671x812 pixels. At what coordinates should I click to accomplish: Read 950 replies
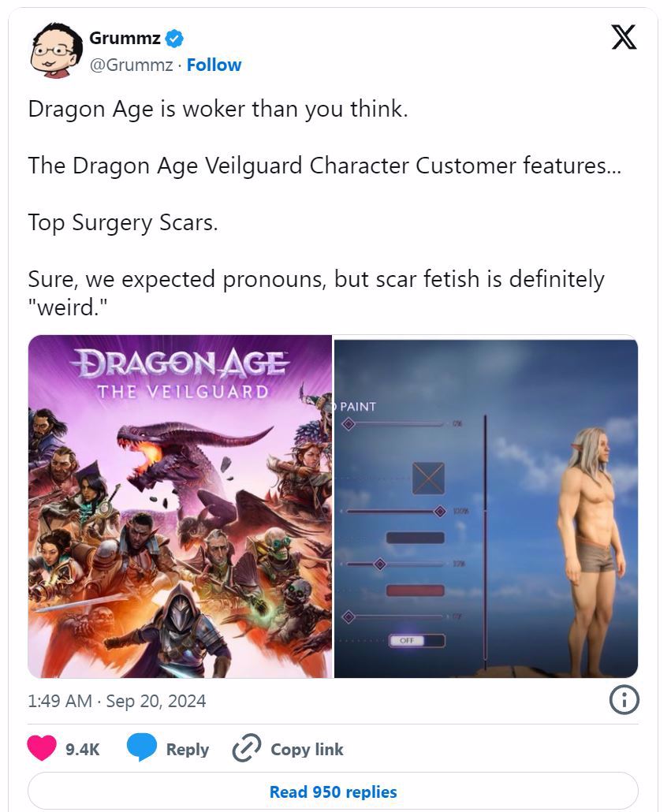pyautogui.click(x=333, y=792)
